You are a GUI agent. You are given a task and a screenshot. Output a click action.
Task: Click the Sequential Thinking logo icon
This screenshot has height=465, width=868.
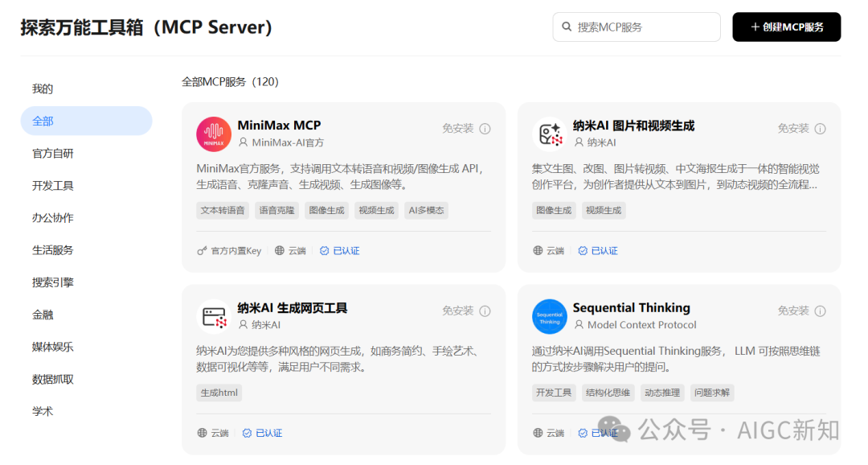click(549, 316)
